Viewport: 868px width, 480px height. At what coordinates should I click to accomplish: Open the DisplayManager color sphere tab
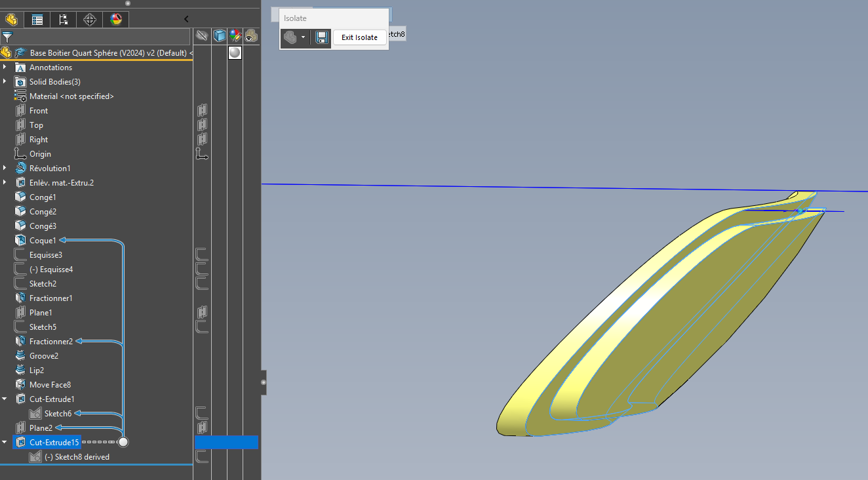point(116,19)
